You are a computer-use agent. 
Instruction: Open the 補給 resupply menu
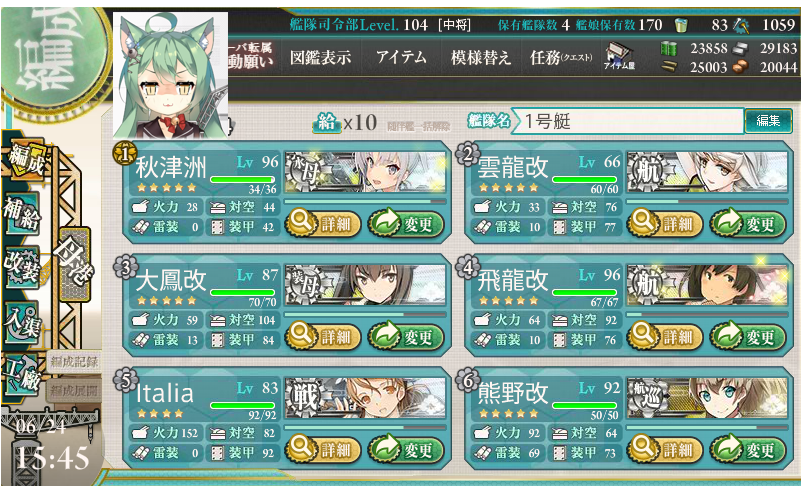[x=20, y=214]
